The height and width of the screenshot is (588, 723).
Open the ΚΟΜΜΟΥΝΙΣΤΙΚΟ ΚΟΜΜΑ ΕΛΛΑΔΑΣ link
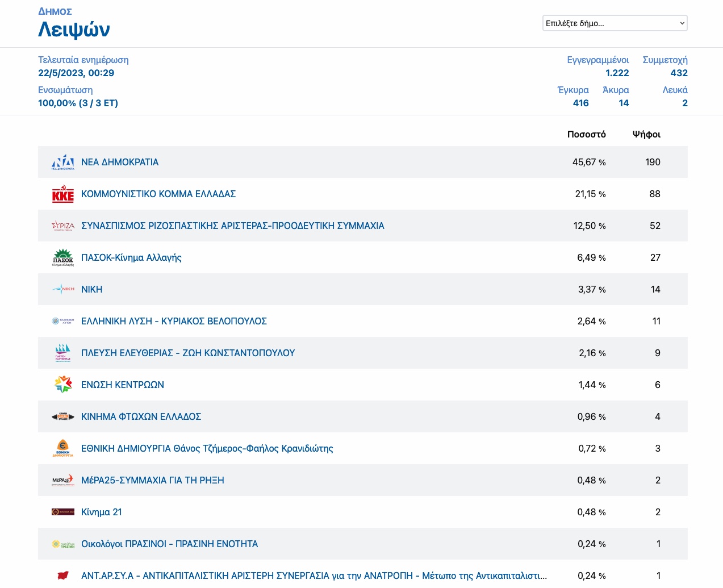point(158,194)
